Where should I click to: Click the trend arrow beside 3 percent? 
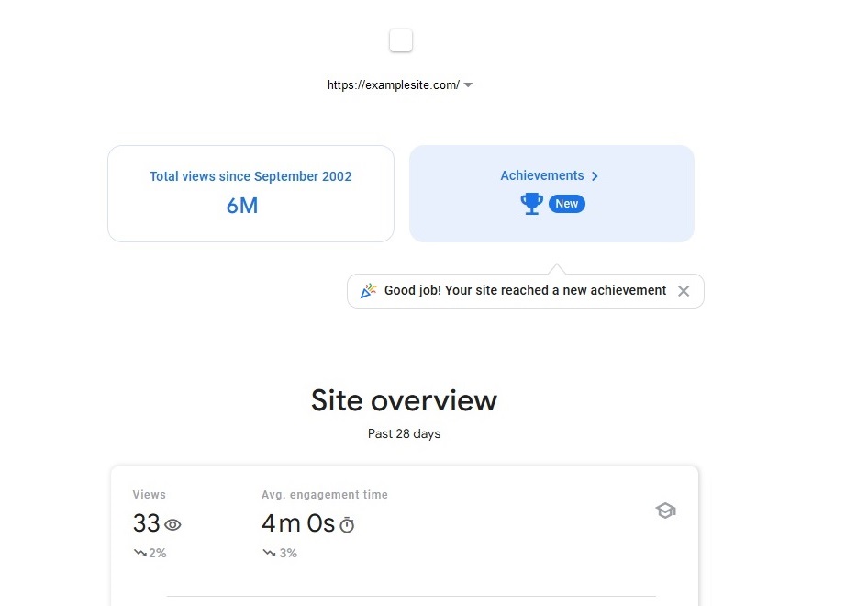point(269,552)
